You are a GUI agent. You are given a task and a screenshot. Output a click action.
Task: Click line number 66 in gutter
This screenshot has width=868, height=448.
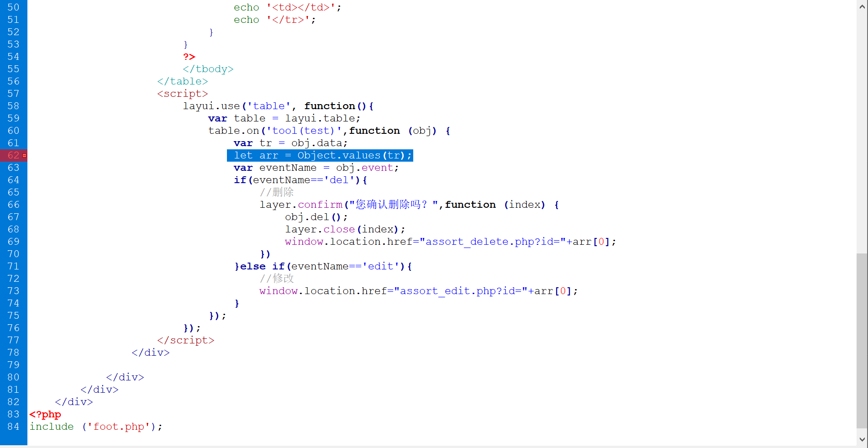(x=13, y=205)
